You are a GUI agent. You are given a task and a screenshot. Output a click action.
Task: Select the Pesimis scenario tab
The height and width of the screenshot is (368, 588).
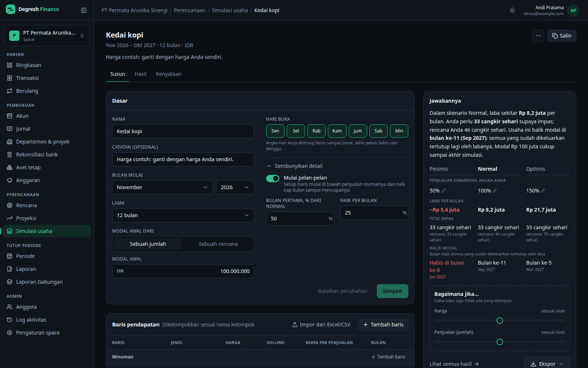pyautogui.click(x=451, y=169)
